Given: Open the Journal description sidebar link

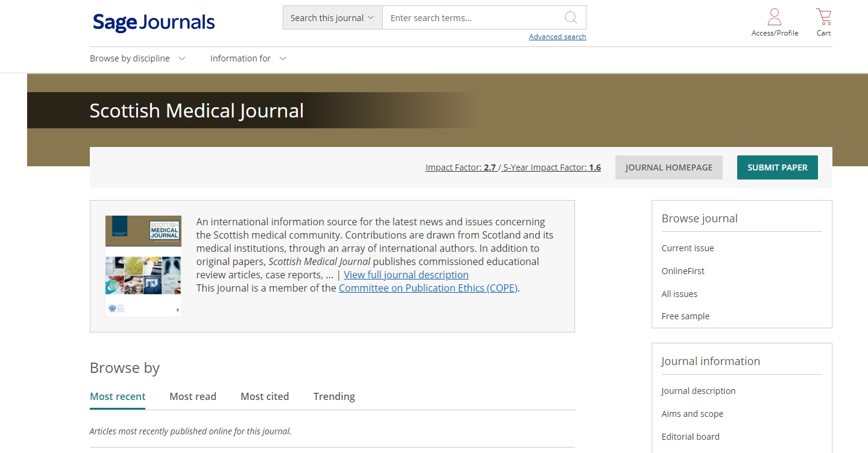Looking at the screenshot, I should click(x=699, y=391).
